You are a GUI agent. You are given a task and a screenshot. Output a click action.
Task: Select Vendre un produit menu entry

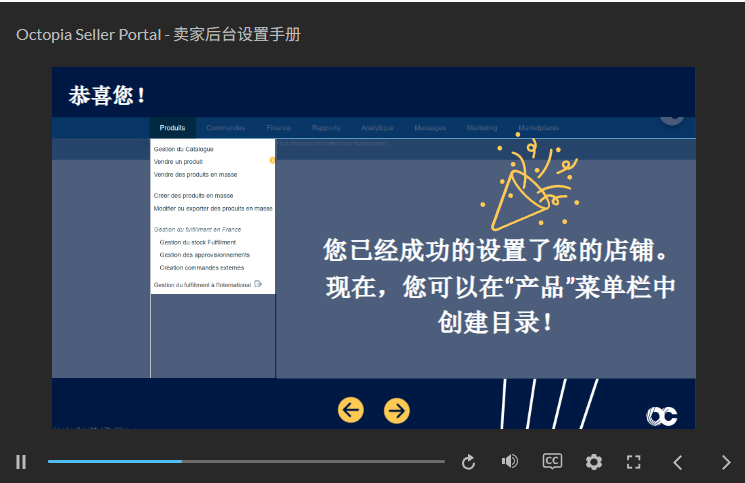click(x=178, y=162)
